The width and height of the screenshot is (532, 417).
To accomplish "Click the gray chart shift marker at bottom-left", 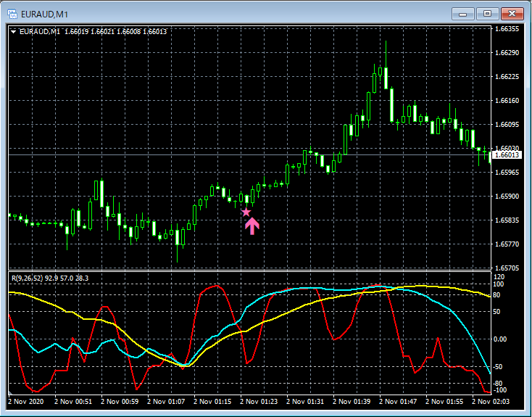I will [x=10, y=394].
